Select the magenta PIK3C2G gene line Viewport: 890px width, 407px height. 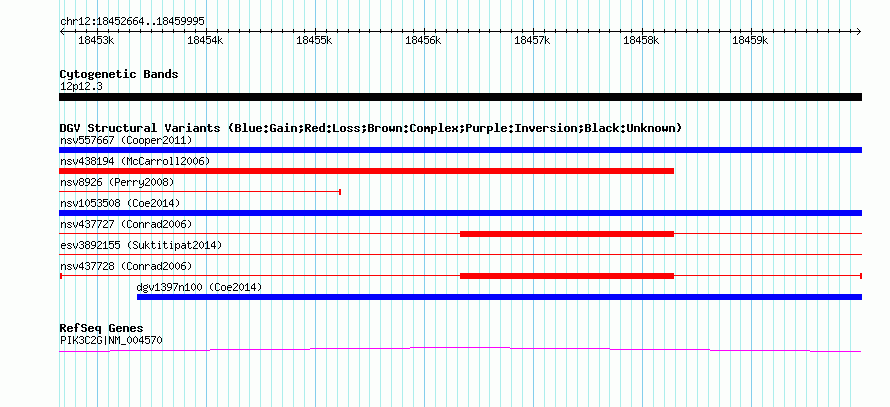(460, 349)
